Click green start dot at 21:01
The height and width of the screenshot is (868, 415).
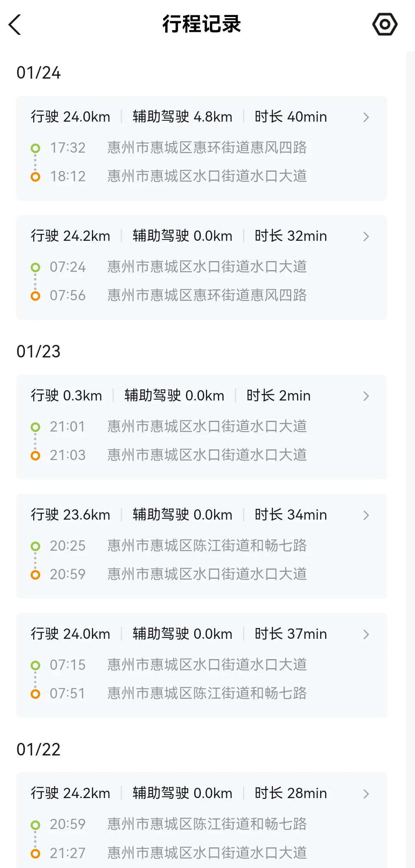[36, 427]
